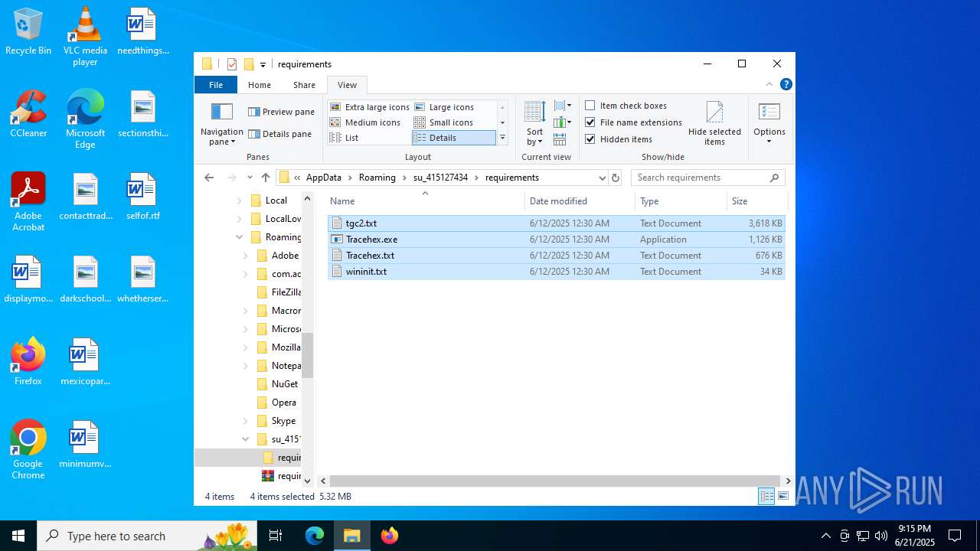Go back to previous folder

[209, 178]
